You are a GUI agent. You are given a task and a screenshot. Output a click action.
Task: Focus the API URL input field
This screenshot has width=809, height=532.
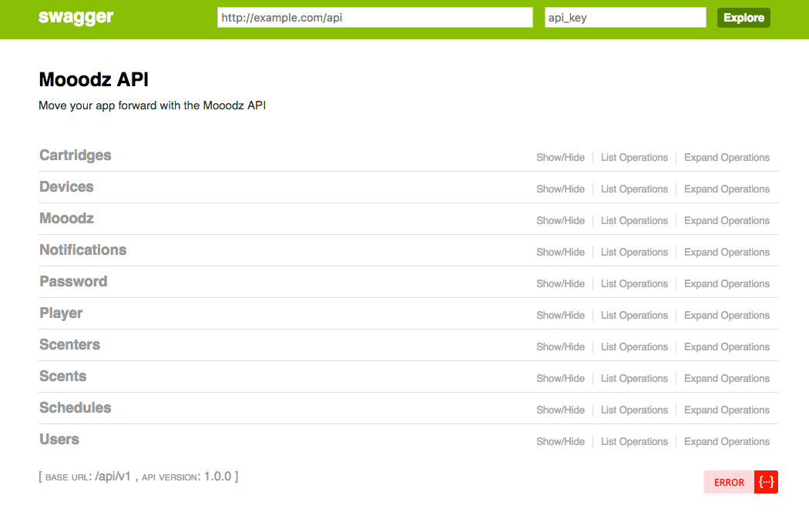tap(375, 18)
